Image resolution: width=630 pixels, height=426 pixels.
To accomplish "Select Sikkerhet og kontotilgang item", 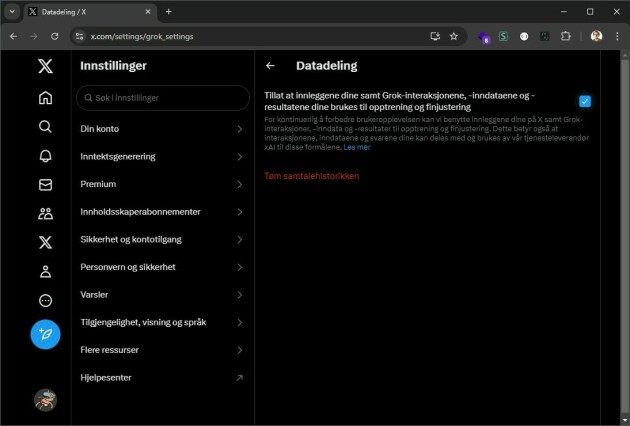I will [x=163, y=240].
